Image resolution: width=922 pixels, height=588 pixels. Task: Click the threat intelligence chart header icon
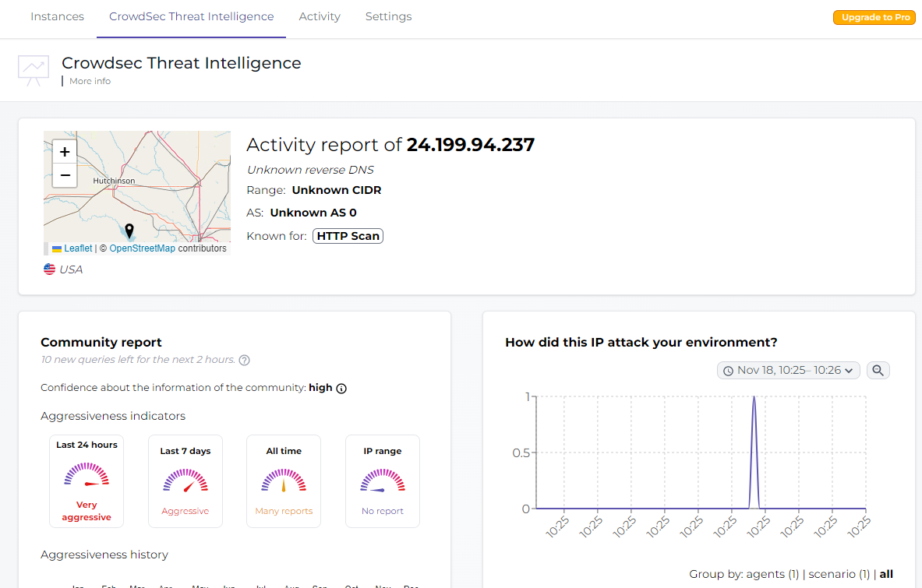[33, 69]
